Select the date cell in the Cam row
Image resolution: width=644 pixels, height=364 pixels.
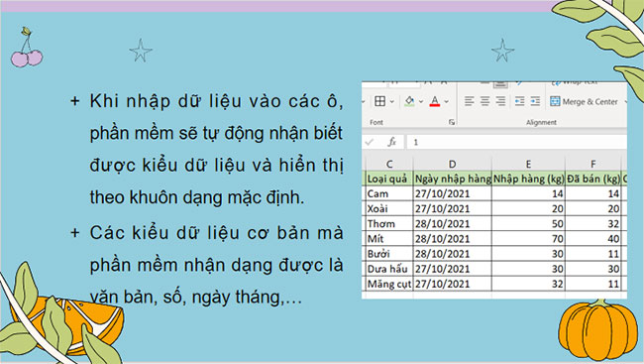click(452, 193)
